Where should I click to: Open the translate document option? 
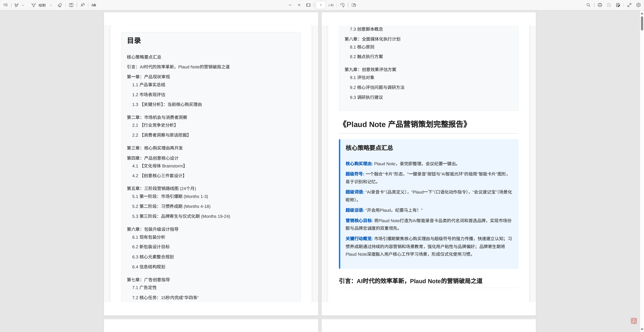pos(94,5)
